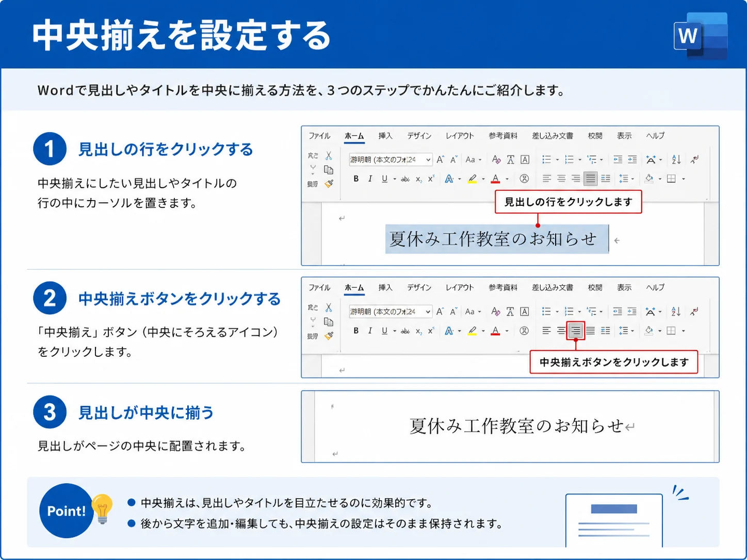Toggle Strikethrough abc in step 1 ribbon
Screen dimensions: 747x560
click(405, 179)
